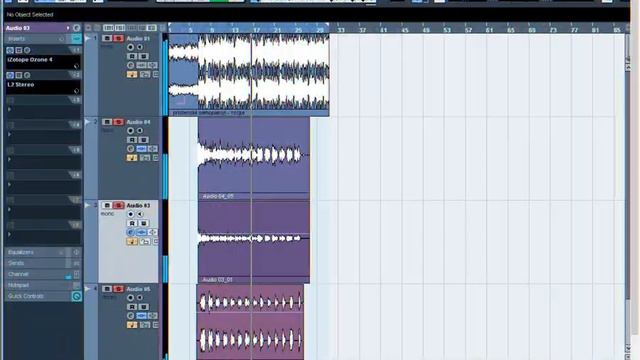Open editor (e) of iZotope Ozone 4 insert
This screenshot has height=360, width=640.
pos(27,50)
